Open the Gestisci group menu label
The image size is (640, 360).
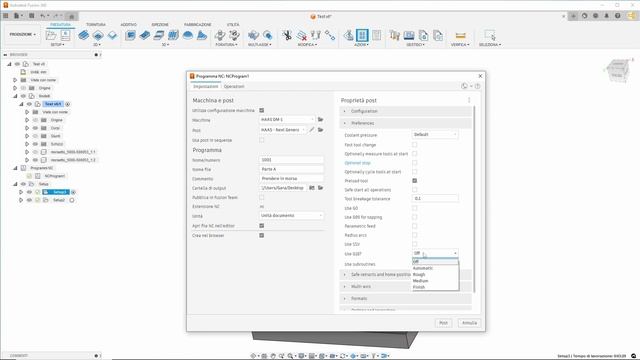(x=416, y=44)
